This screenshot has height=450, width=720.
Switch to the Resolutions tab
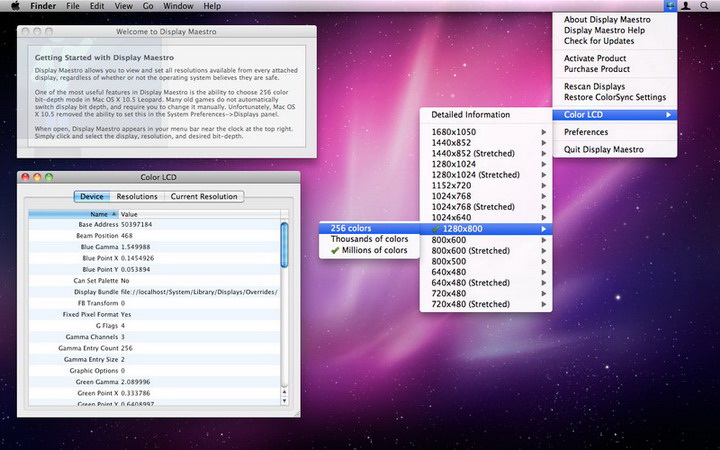[137, 197]
